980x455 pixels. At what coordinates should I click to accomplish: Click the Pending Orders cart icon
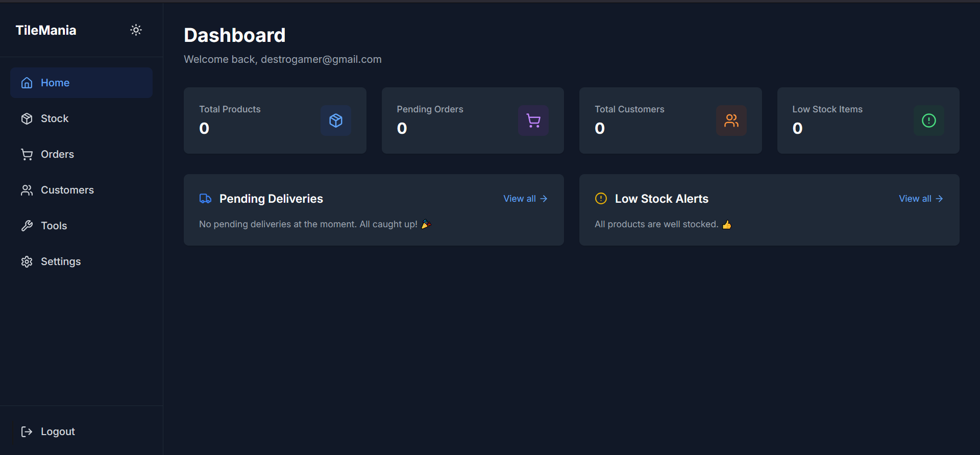click(533, 121)
